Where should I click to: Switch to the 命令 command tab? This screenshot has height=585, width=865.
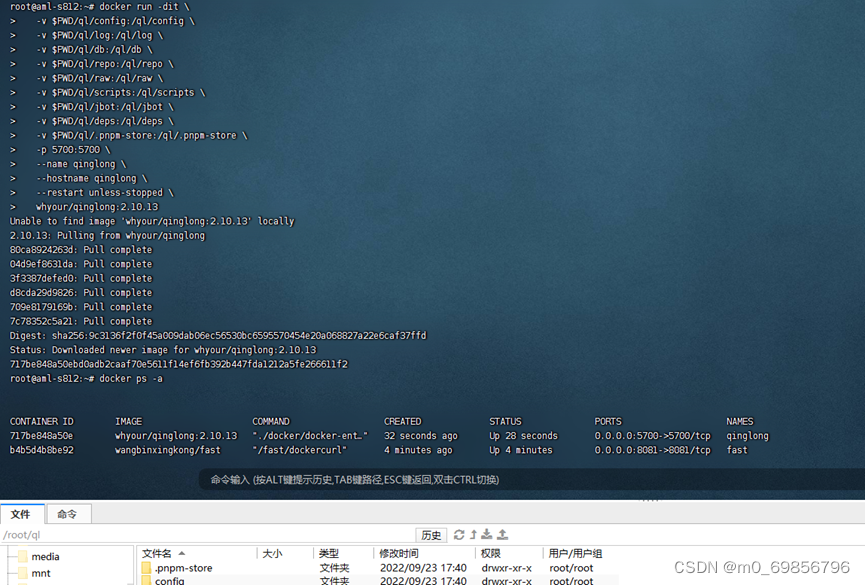point(68,514)
